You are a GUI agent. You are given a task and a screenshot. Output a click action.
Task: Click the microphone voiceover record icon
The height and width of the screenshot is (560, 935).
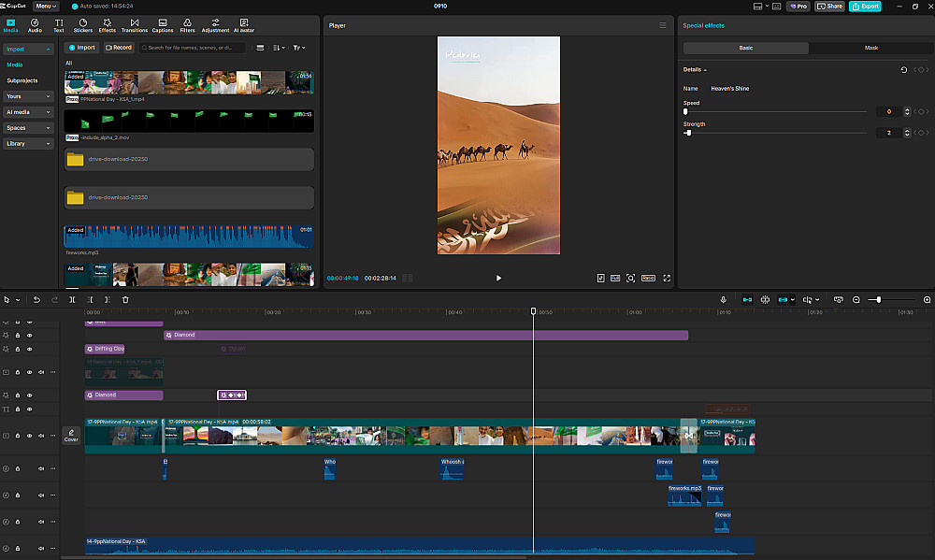pyautogui.click(x=723, y=299)
